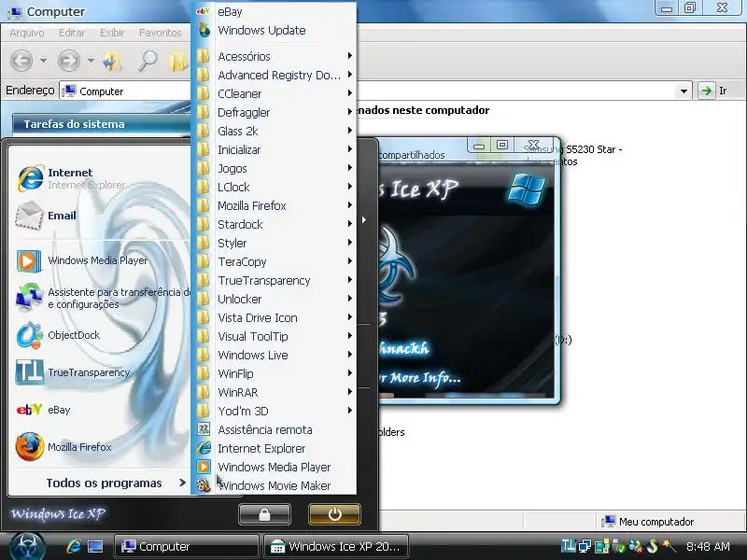The height and width of the screenshot is (560, 747).
Task: Click the TrueTransparency tray icon
Action: tap(568, 546)
